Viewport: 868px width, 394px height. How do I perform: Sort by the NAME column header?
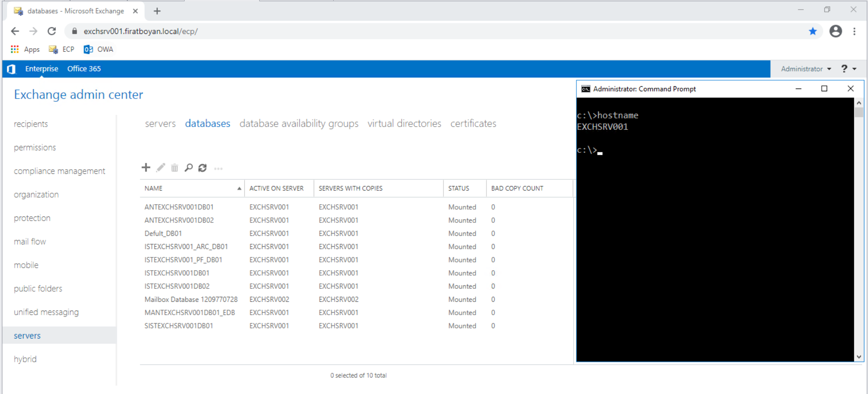click(x=192, y=189)
